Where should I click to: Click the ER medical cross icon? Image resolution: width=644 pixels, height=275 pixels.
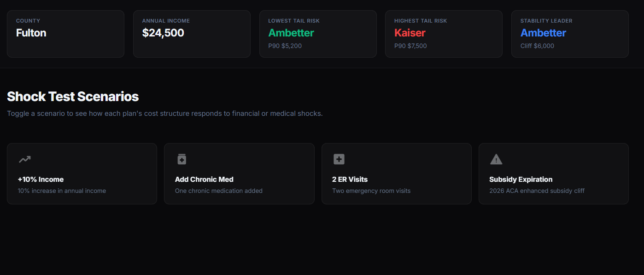[339, 160]
